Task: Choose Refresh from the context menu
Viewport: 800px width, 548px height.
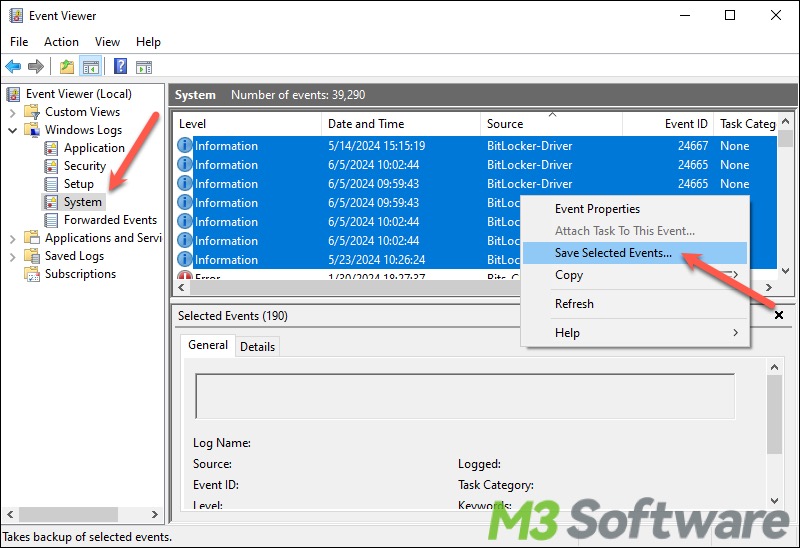Action: click(x=635, y=304)
